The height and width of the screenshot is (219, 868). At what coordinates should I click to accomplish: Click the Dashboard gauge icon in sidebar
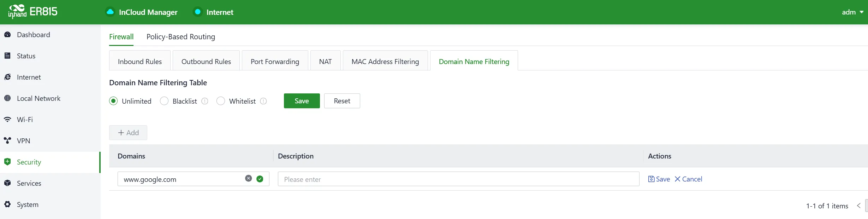click(7, 35)
